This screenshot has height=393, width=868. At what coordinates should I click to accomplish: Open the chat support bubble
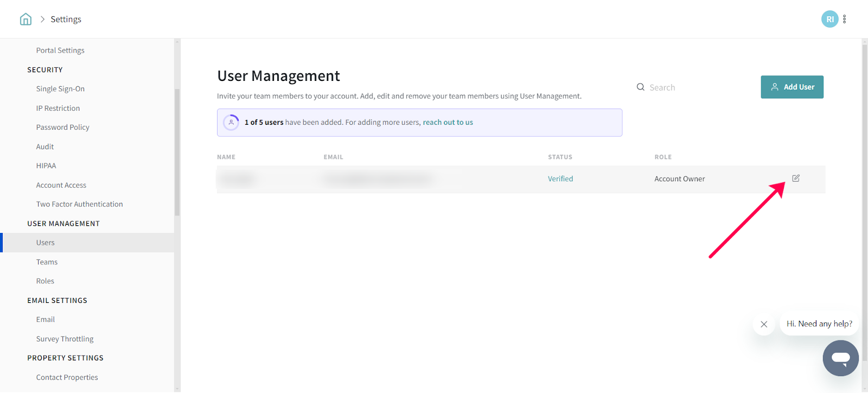(840, 358)
